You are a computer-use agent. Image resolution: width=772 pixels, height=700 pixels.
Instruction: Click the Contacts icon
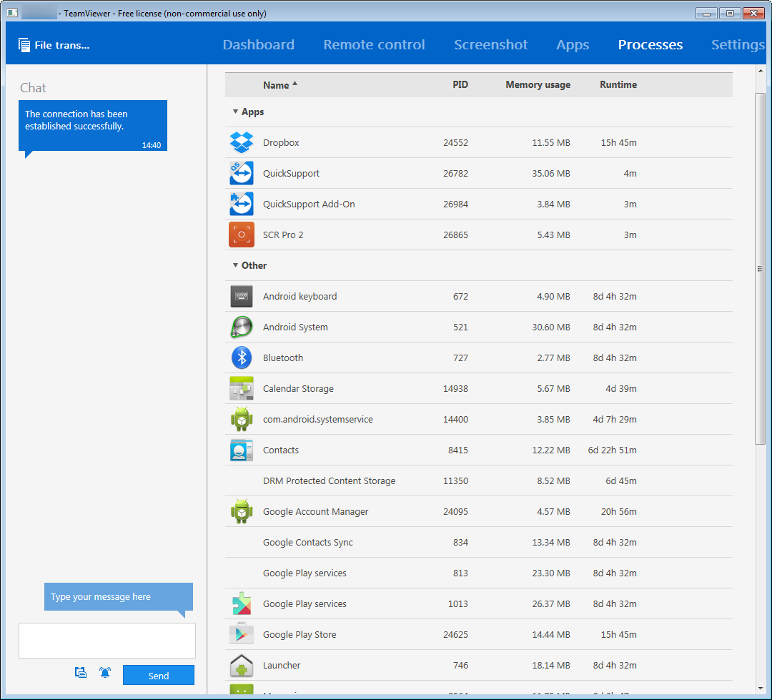pos(242,450)
